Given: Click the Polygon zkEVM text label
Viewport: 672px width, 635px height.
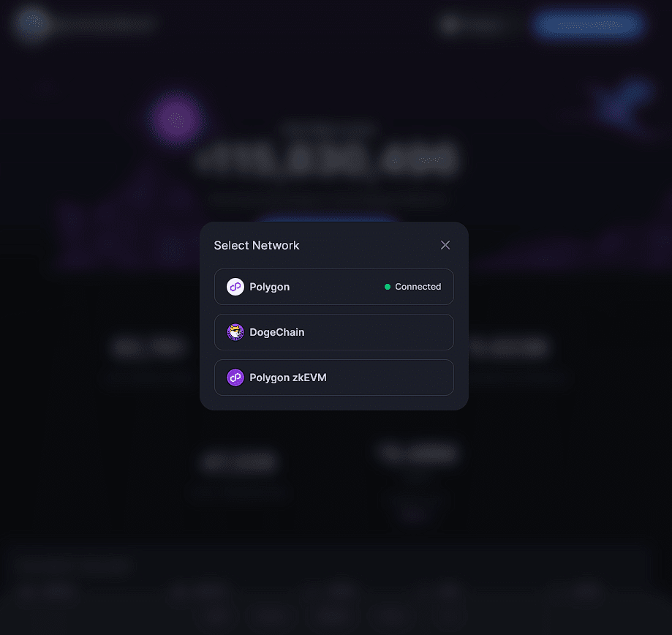Looking at the screenshot, I should tap(288, 377).
